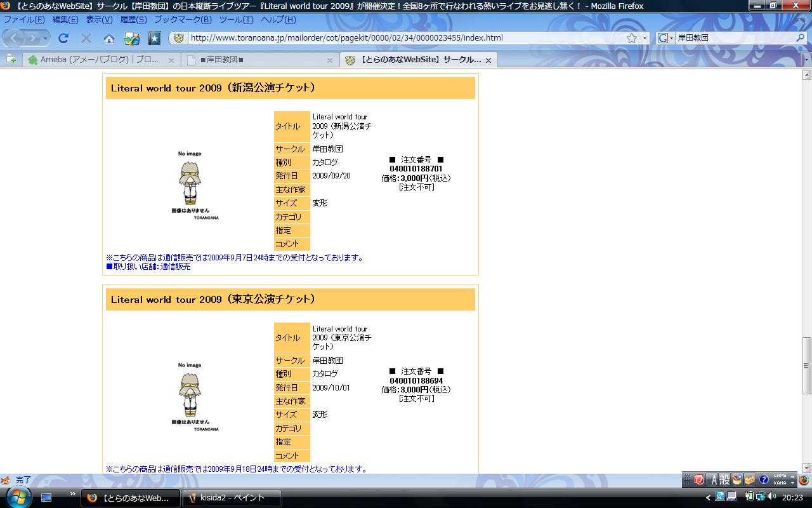Screen dimensions: 812x508
Task: Open the list all tabs dropdown
Action: pyautogui.click(x=806, y=60)
